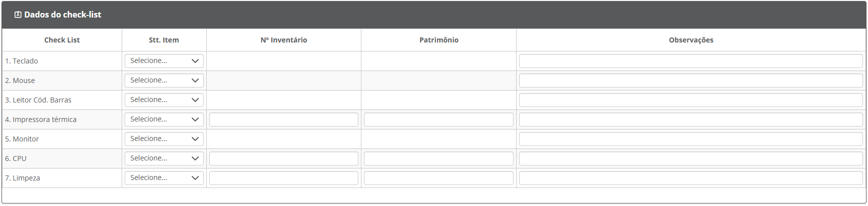The image size is (868, 206).
Task: Click the CPU patrimônio field
Action: click(x=439, y=158)
